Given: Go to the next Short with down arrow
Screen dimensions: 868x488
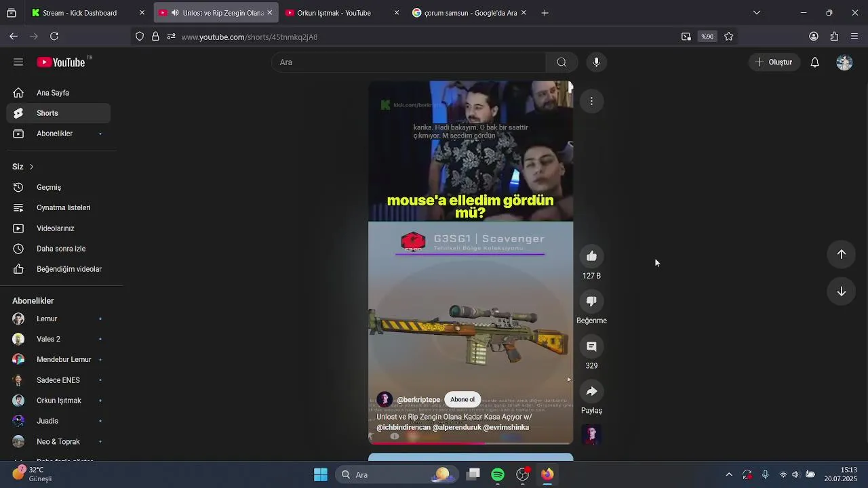Looking at the screenshot, I should click(841, 291).
